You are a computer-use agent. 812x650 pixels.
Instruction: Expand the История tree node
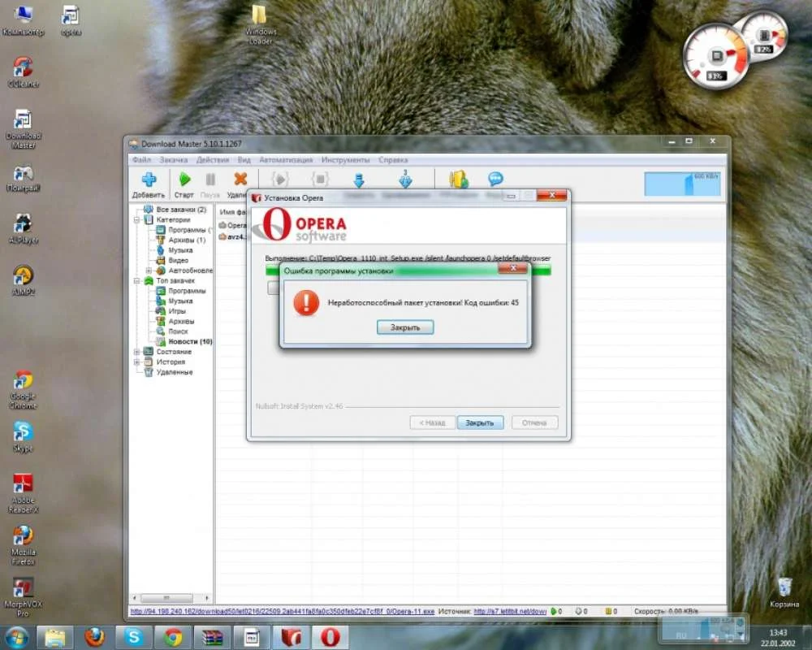tap(136, 362)
